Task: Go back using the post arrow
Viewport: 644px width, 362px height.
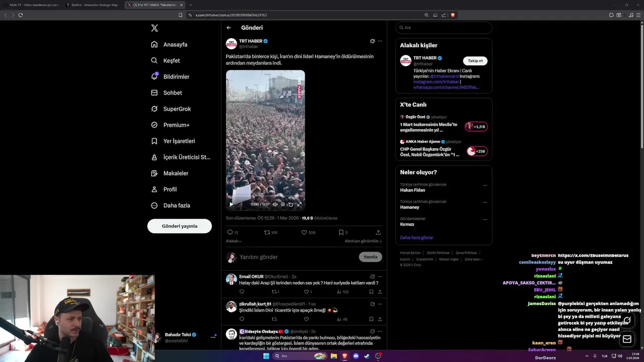Action: click(229, 28)
